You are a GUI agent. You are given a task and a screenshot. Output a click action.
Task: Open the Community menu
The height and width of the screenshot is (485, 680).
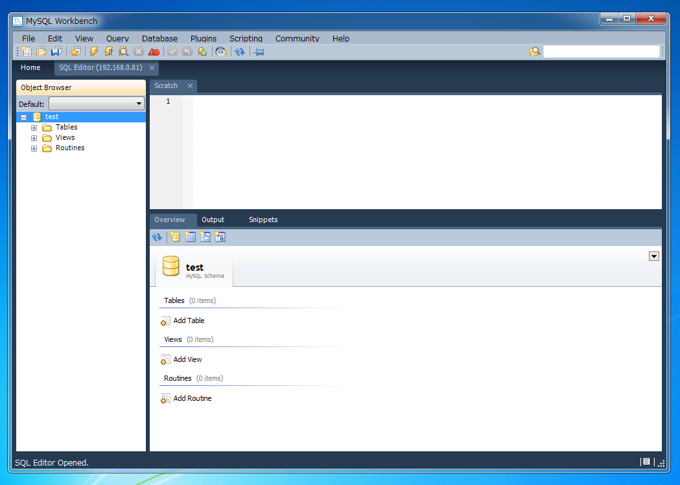(x=297, y=38)
